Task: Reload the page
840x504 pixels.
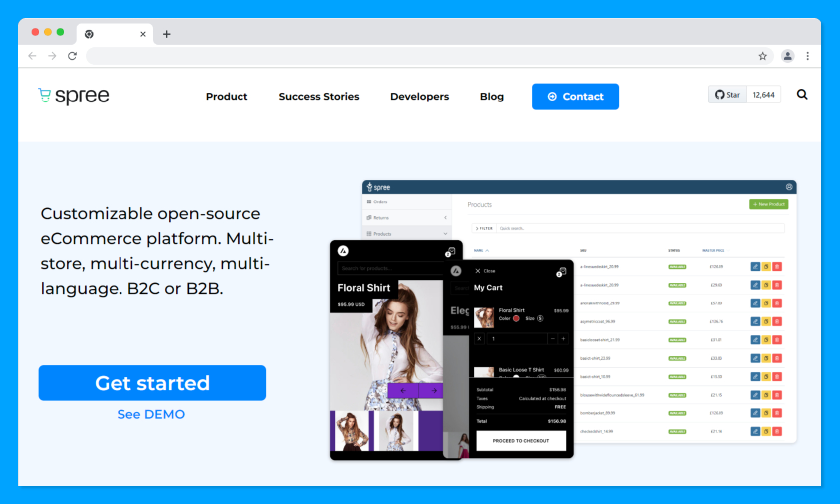Action: [72, 56]
